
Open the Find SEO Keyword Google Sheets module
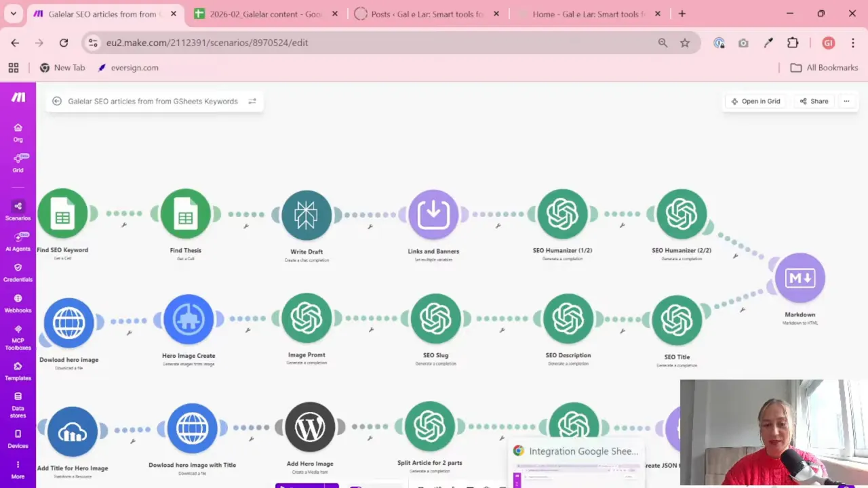62,214
